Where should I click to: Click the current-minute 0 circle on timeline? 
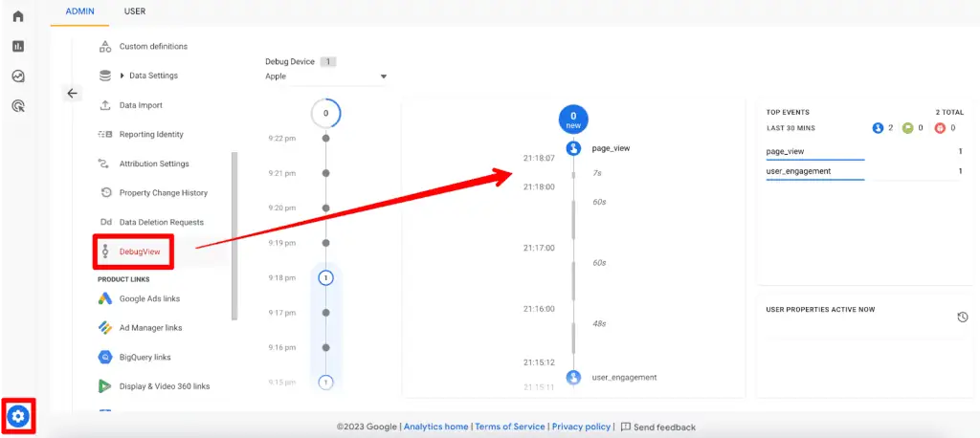pyautogui.click(x=325, y=114)
